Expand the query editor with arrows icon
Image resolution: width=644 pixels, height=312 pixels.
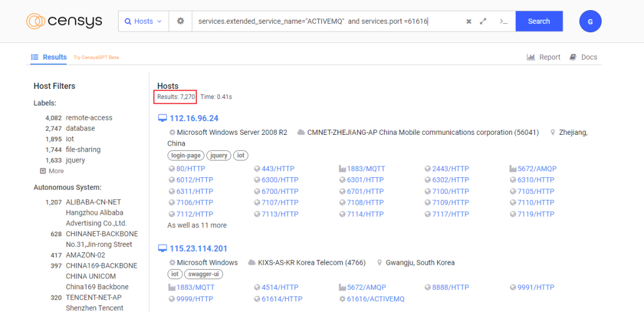coord(483,21)
